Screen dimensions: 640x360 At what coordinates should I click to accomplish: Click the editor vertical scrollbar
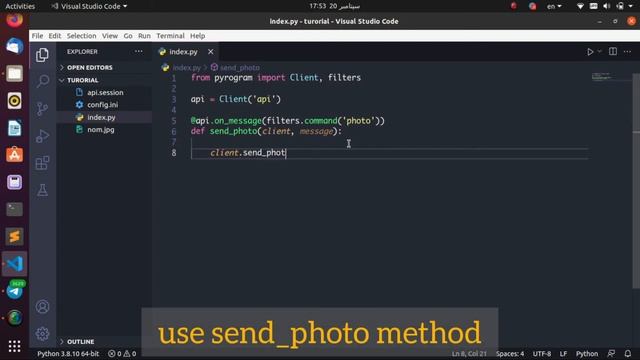pyautogui.click(x=636, y=180)
